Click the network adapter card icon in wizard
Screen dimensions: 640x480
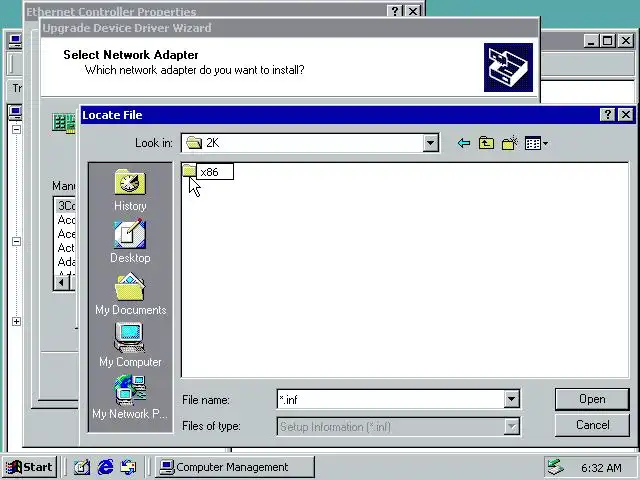click(x=64, y=123)
